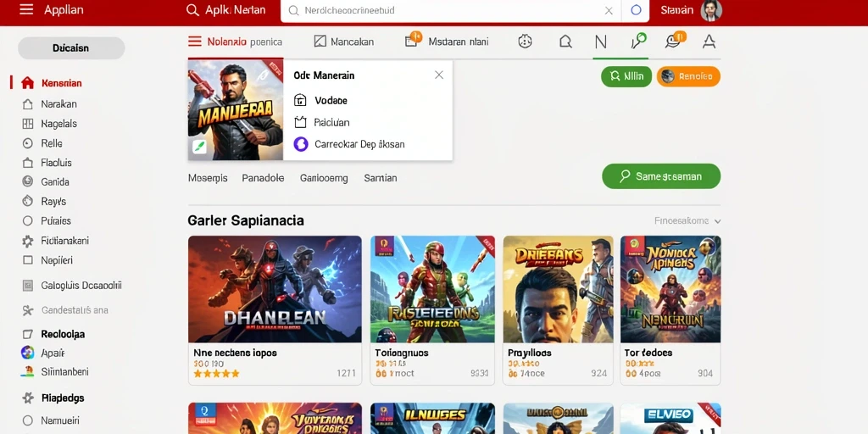
Task: Click the house-shaped icon in top toolbar
Action: (565, 42)
